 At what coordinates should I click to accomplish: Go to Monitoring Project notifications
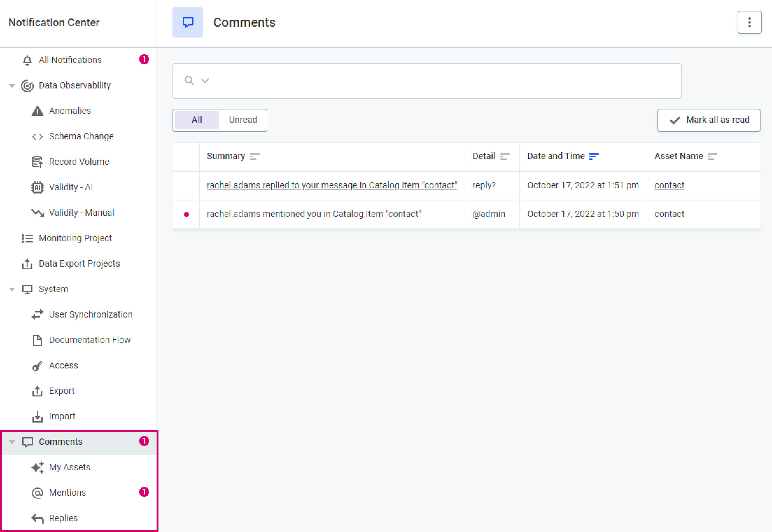point(75,238)
